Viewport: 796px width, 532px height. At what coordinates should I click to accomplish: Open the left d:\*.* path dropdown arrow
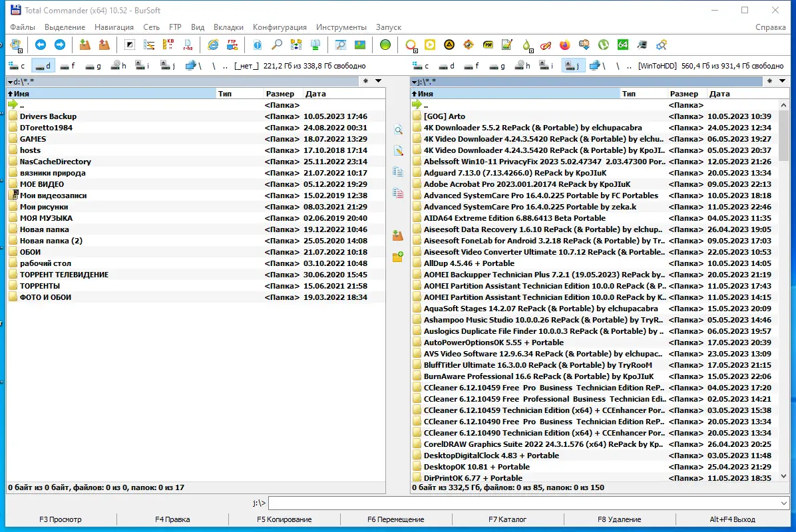click(9, 82)
